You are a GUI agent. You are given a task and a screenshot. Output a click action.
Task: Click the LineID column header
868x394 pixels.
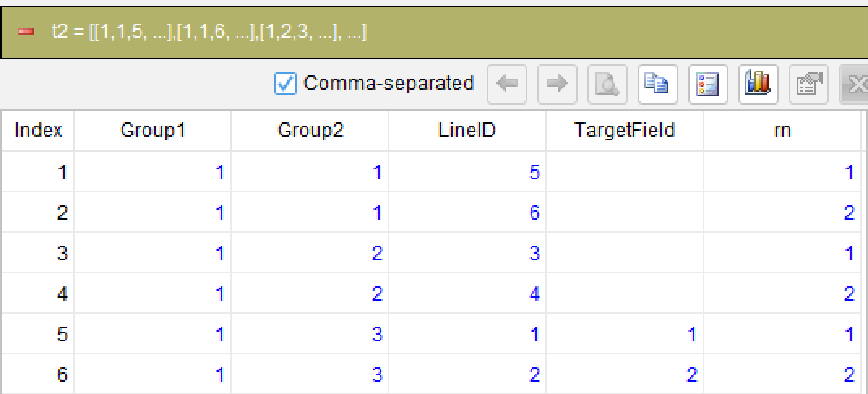coord(467,131)
